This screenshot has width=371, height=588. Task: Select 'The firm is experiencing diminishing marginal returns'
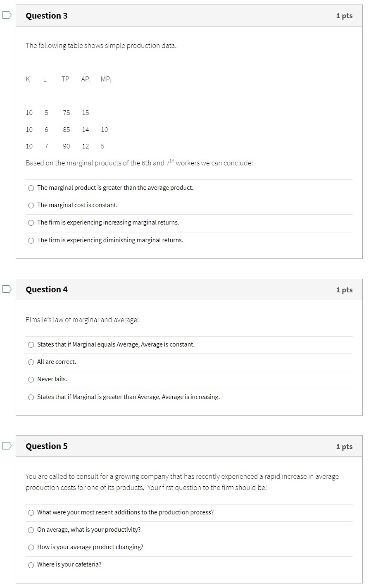[x=31, y=240]
